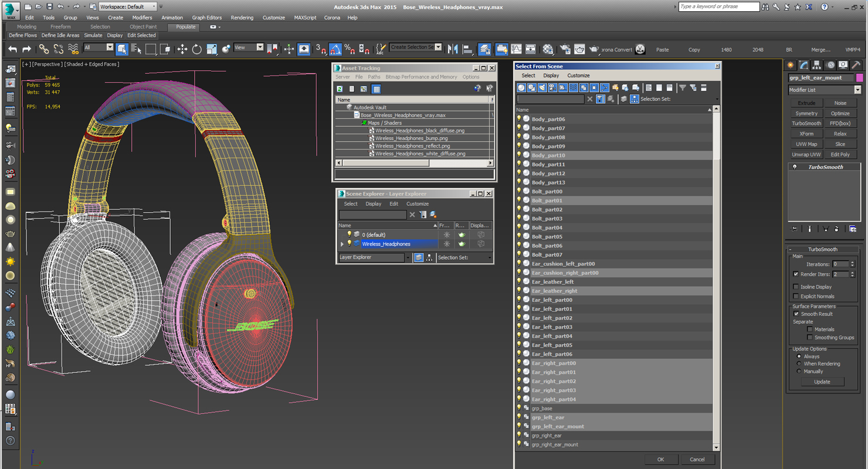868x469 pixels.
Task: Open the Modifier List dropdown
Action: (857, 90)
